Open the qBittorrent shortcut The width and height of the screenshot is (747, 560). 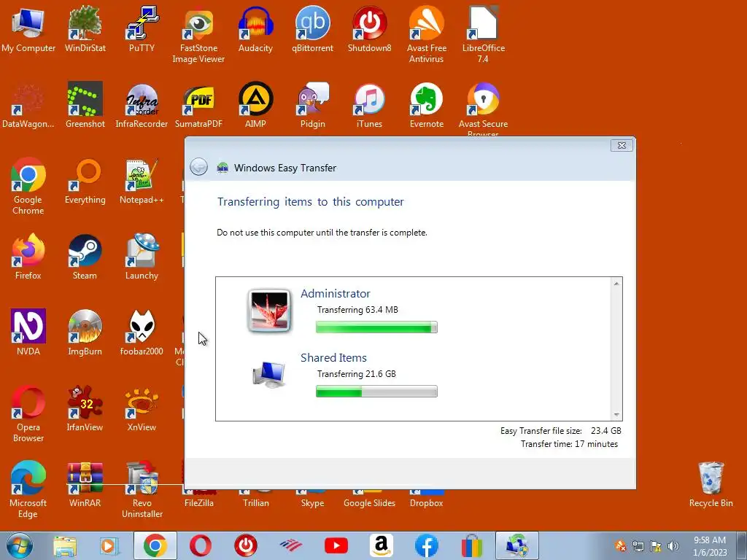tap(312, 28)
